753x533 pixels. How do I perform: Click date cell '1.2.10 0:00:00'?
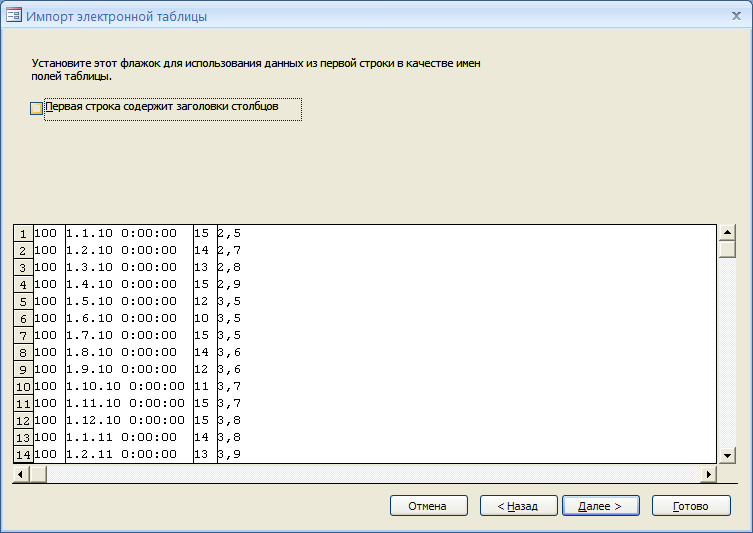tap(129, 250)
